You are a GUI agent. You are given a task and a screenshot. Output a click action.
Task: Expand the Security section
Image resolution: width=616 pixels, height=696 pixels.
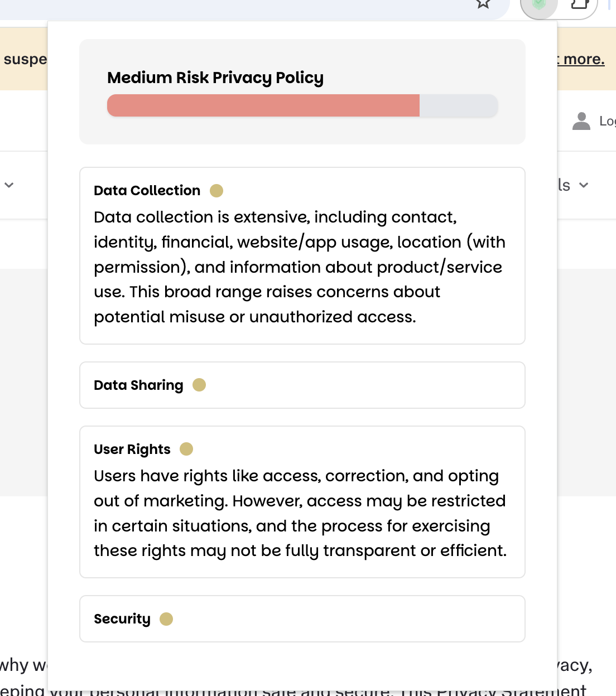pos(122,619)
